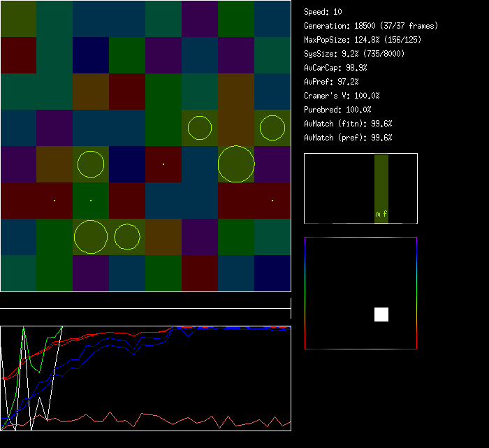Click the yellow dot left of the largest circle
Screen dimensions: 489x448
163,164
